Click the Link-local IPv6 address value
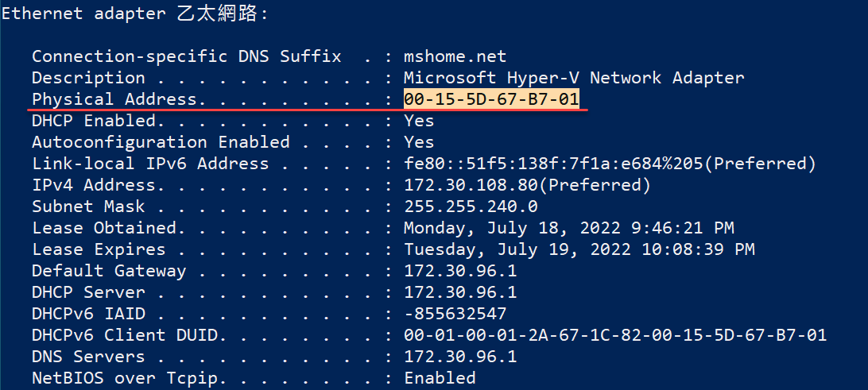This screenshot has width=868, height=390. coord(610,164)
